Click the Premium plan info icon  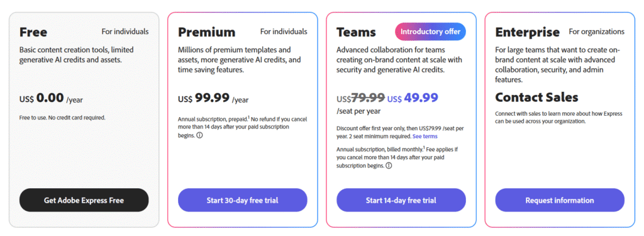tap(199, 135)
